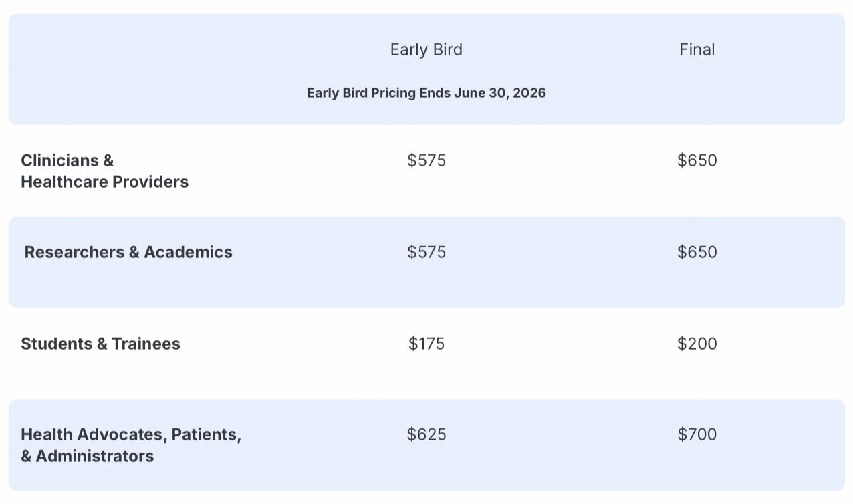Select the $575 Early Bird price for Clinicians
Image resolution: width=853 pixels, height=504 pixels.
(x=426, y=160)
